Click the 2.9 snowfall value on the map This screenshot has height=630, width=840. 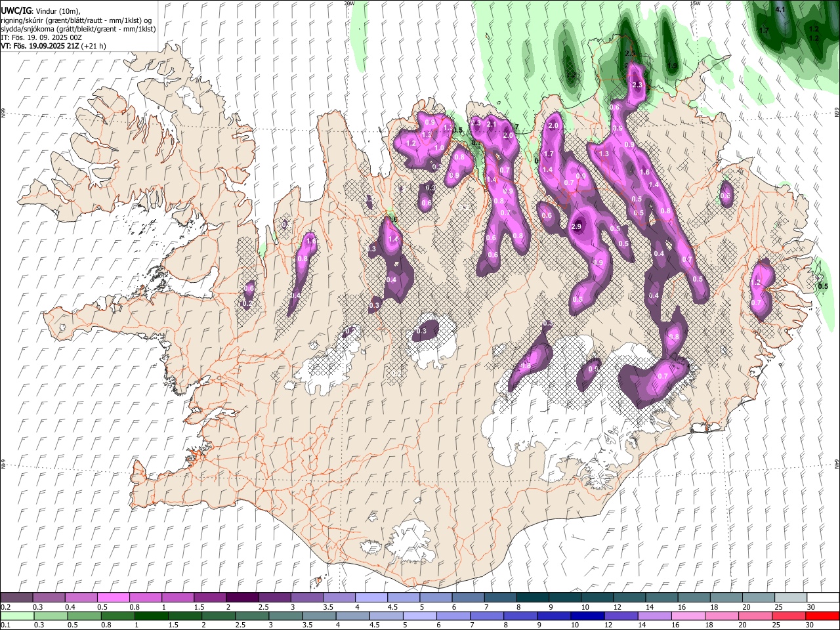click(x=577, y=226)
